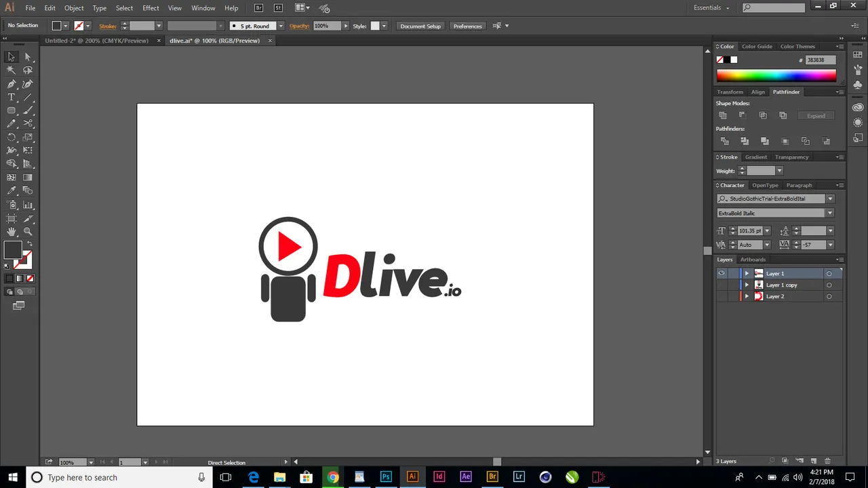Click the Minus Back pathfinder icon
Viewport: 868px width, 488px height.
coord(826,141)
